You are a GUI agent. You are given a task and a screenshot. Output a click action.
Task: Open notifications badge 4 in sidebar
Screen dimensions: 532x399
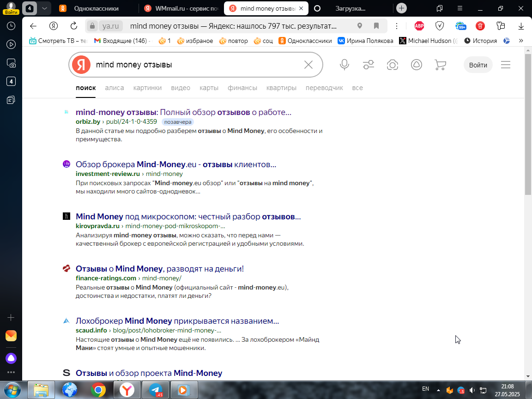coord(11,81)
